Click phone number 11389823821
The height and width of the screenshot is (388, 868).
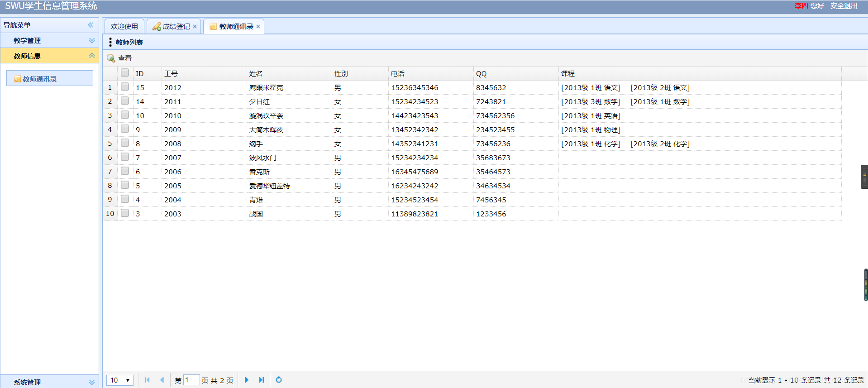(415, 214)
